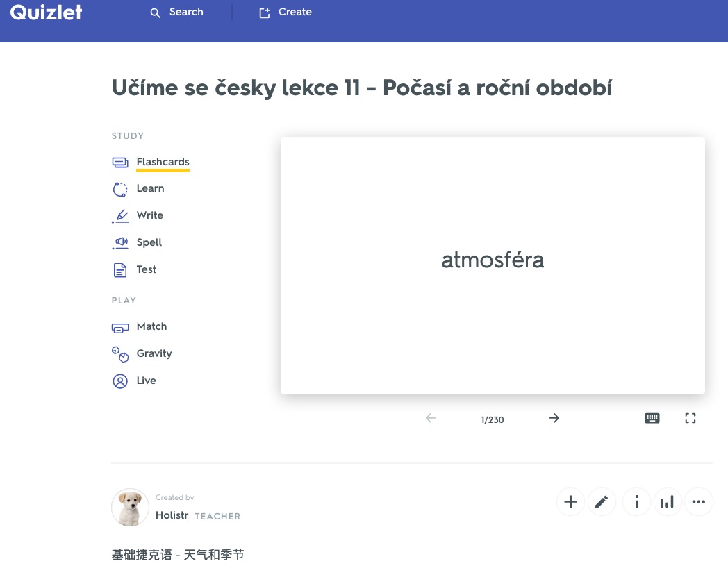This screenshot has height=575, width=728.
Task: Go to the next flashcard arrow
Action: point(554,418)
